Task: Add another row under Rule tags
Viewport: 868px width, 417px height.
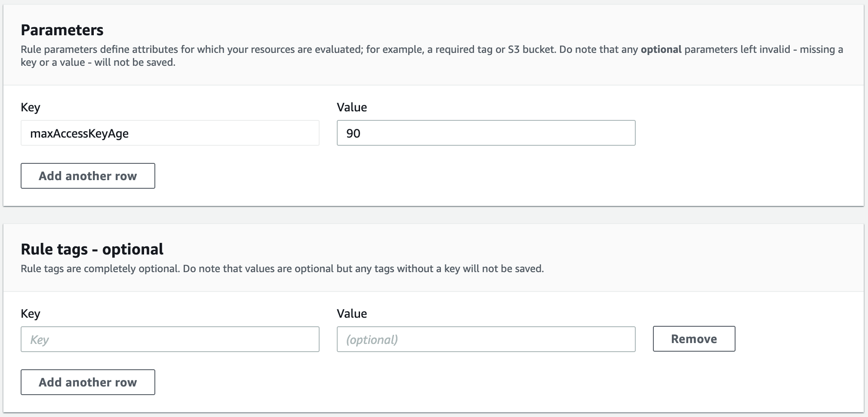Action: (x=88, y=382)
